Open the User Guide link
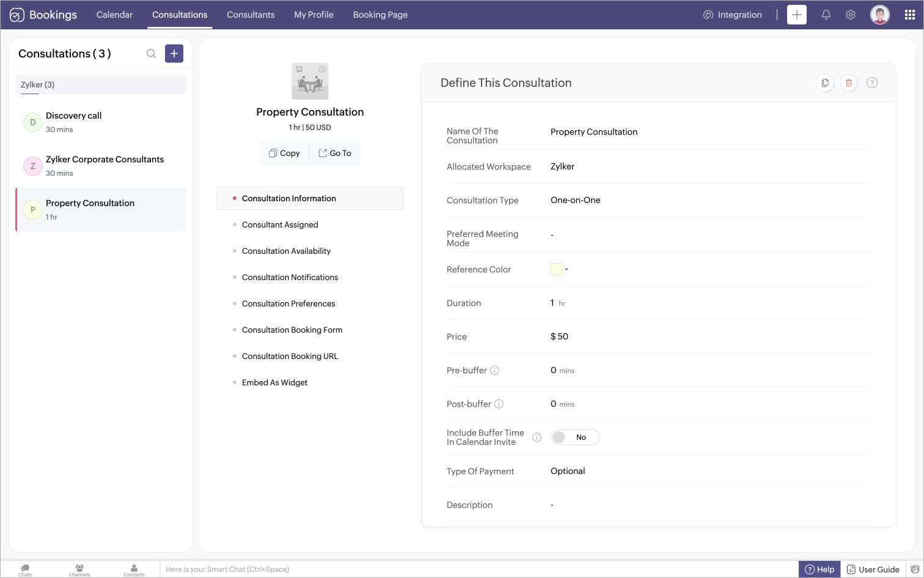 click(873, 569)
